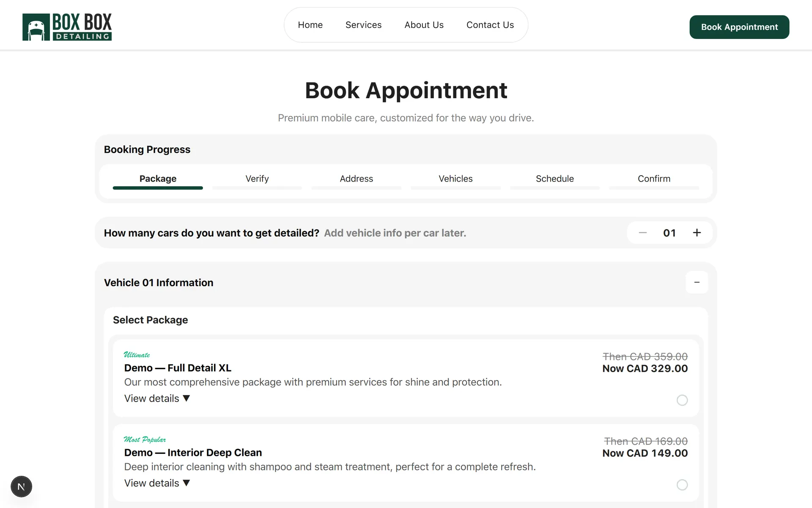Decrease car count with minus button

pyautogui.click(x=642, y=233)
